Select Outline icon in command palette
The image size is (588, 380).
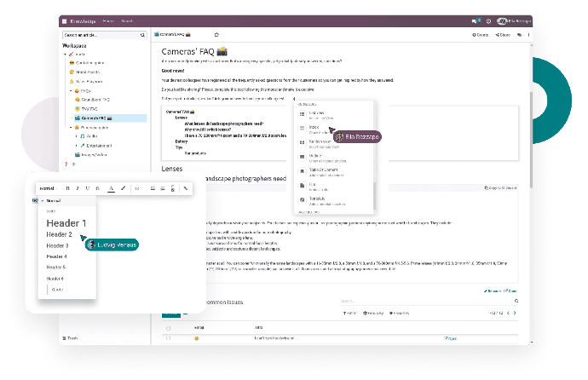click(302, 157)
